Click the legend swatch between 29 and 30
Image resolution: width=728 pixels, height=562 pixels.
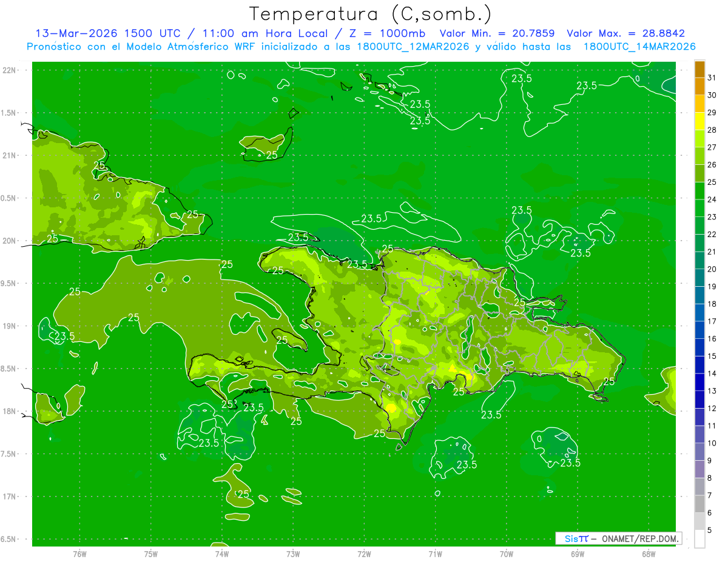(699, 104)
